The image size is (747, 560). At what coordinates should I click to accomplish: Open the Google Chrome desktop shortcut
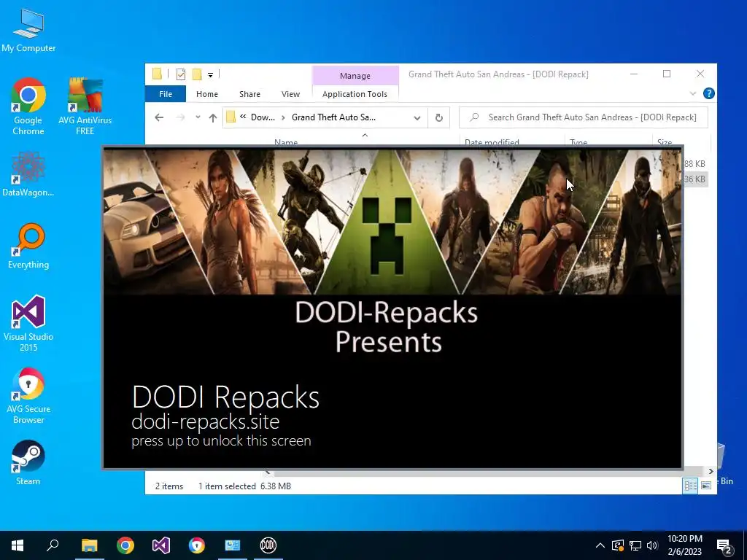[28, 106]
